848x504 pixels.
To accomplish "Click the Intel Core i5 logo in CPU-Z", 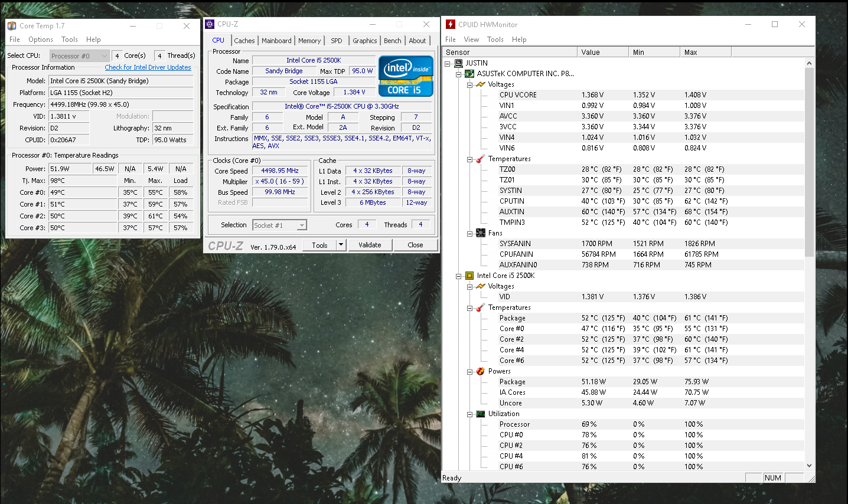I will click(406, 76).
